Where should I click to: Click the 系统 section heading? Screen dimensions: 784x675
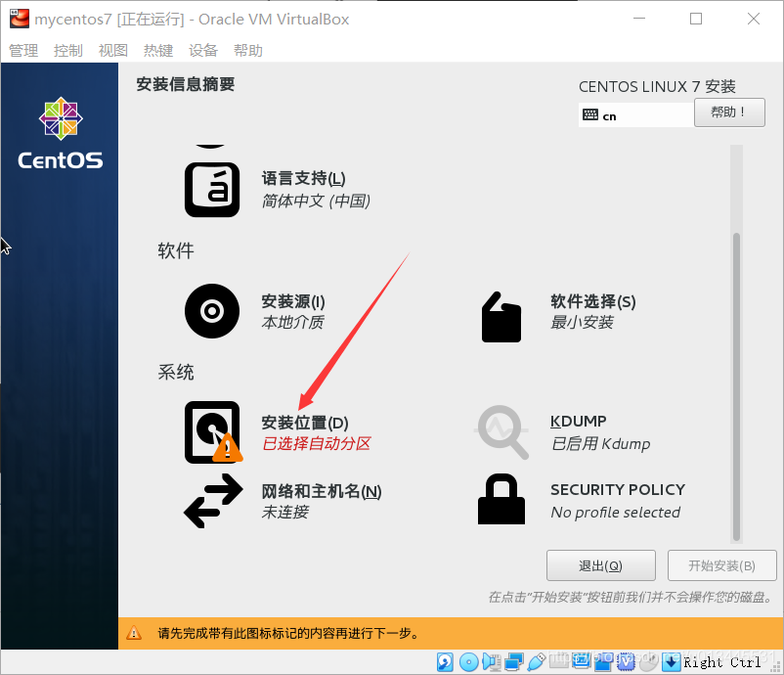176,373
